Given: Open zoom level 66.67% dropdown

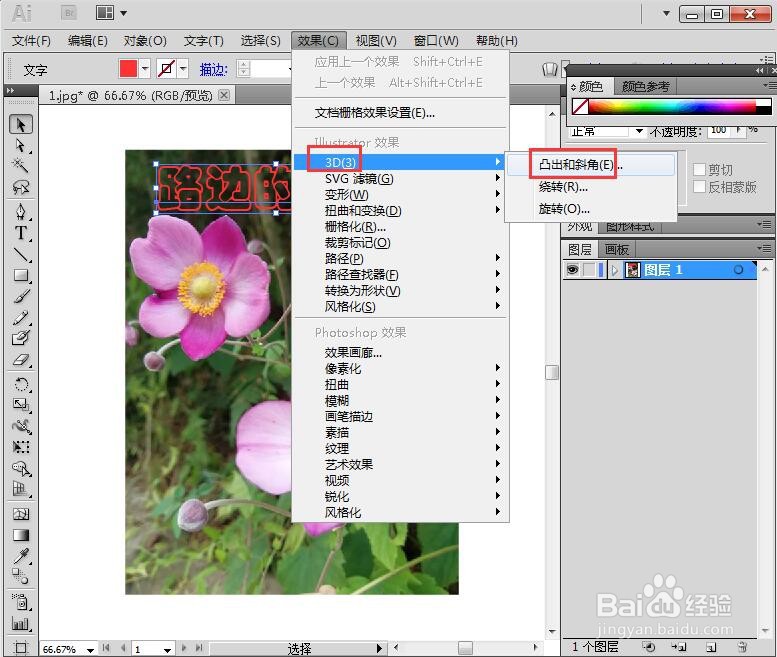Looking at the screenshot, I should pyautogui.click(x=90, y=649).
